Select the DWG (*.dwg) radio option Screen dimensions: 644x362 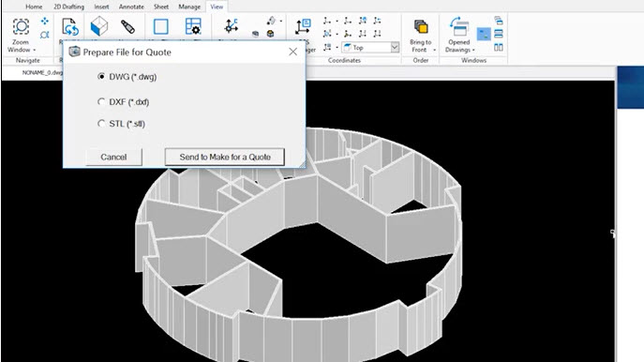101,76
